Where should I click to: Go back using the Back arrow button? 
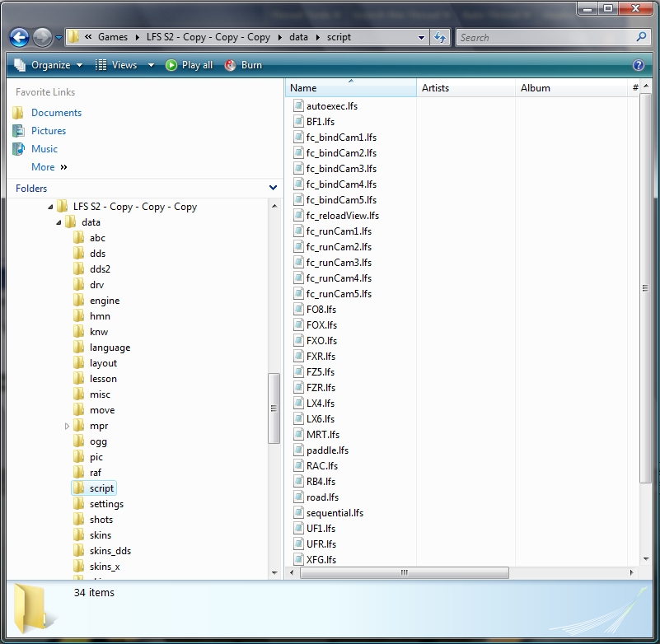(19, 37)
